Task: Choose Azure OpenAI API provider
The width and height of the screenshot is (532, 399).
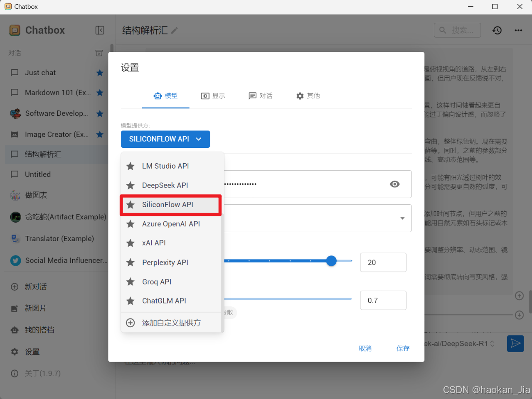Action: tap(171, 224)
